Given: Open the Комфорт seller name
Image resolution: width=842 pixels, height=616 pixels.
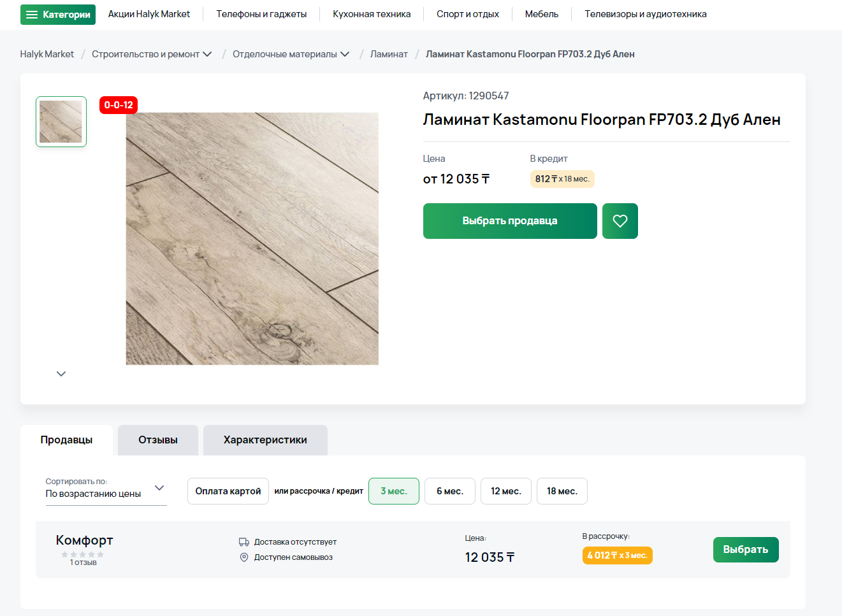Looking at the screenshot, I should tap(84, 540).
